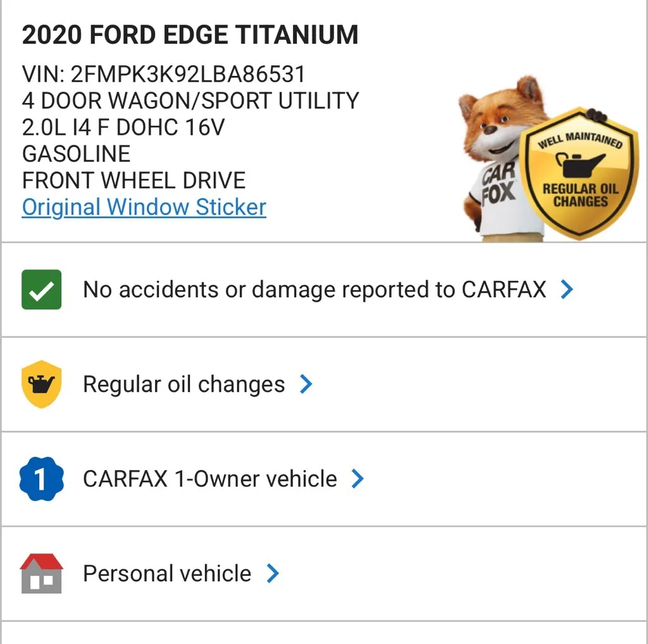Expand the No accidents reported chevron

(x=567, y=290)
